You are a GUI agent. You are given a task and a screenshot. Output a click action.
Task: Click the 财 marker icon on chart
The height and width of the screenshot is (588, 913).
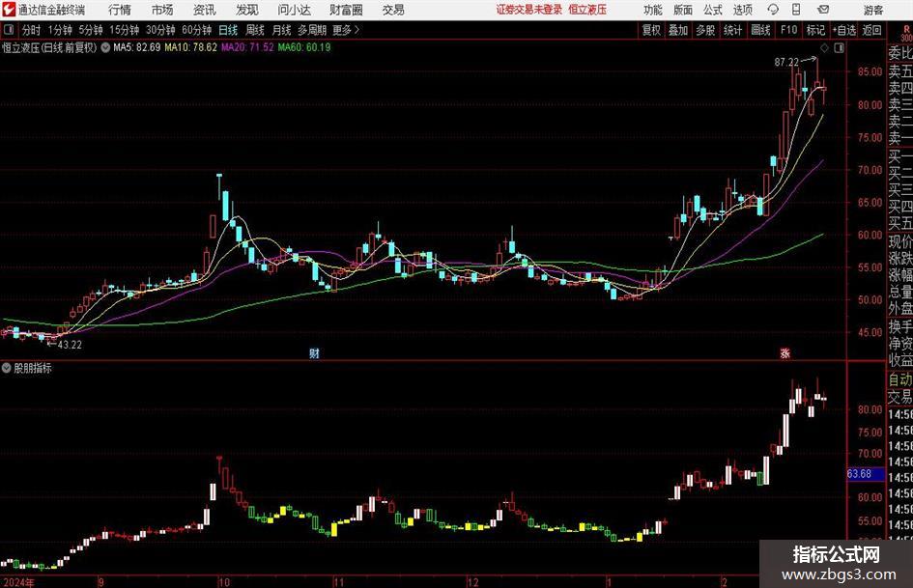click(x=314, y=352)
